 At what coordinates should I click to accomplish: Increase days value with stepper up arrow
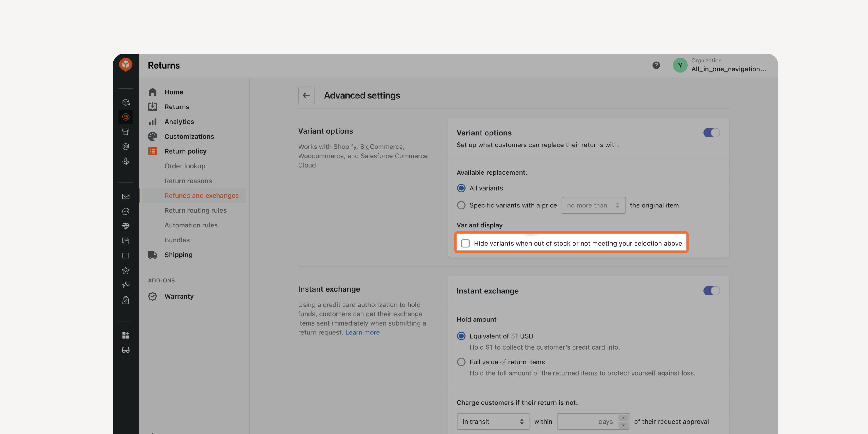point(624,418)
